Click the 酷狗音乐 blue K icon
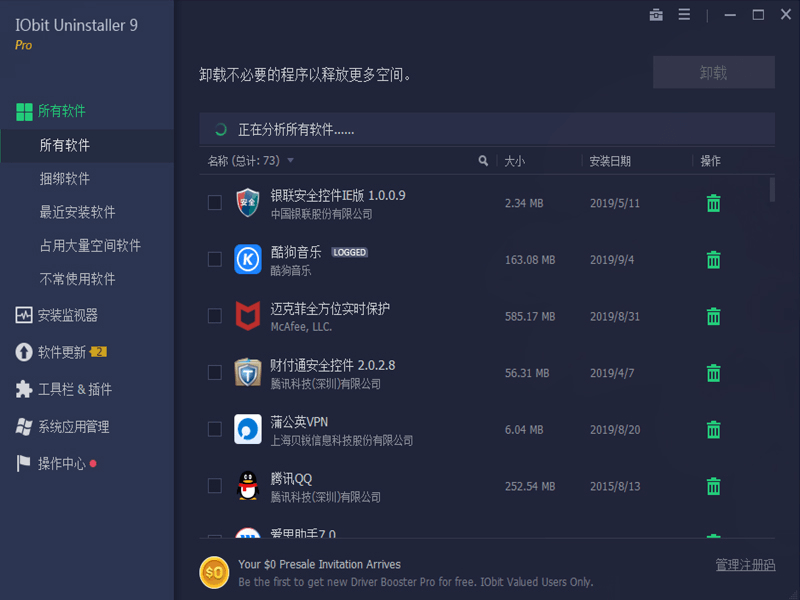Image resolution: width=800 pixels, height=600 pixels. pyautogui.click(x=247, y=259)
